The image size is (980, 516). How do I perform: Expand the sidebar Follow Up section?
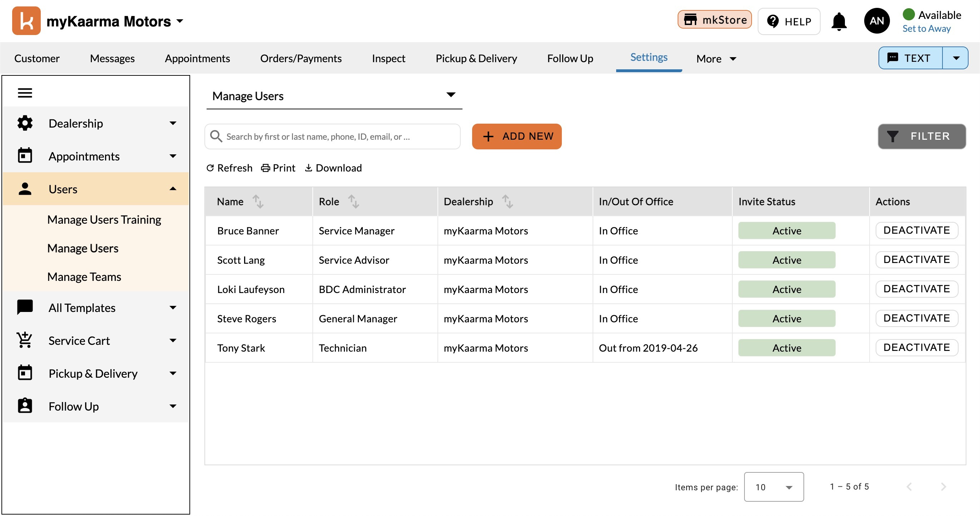173,406
